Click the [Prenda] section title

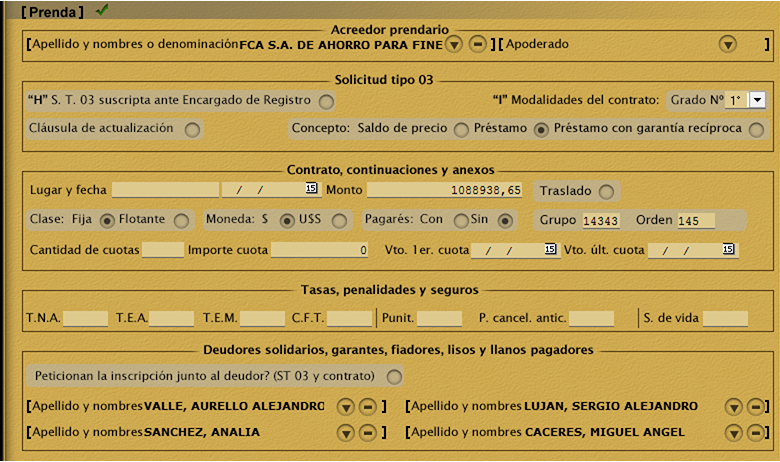coord(52,12)
